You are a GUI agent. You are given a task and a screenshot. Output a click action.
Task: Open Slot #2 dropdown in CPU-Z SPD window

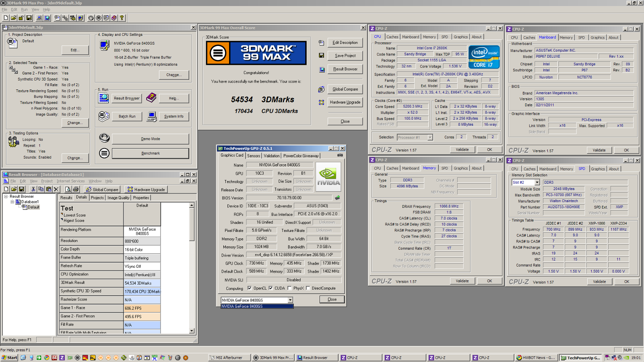537,182
